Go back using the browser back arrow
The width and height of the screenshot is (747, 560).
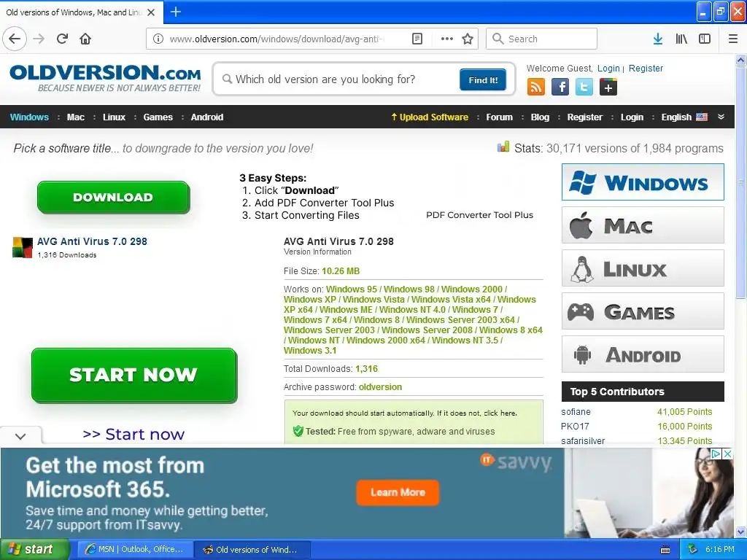(x=15, y=39)
